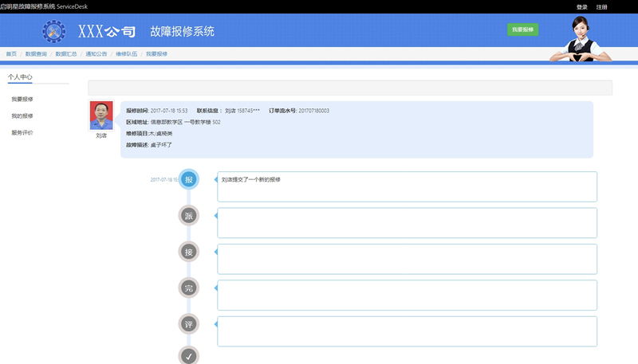Click the 接 accept step circle
Image resolution: width=638 pixels, height=364 pixels.
[x=189, y=252]
